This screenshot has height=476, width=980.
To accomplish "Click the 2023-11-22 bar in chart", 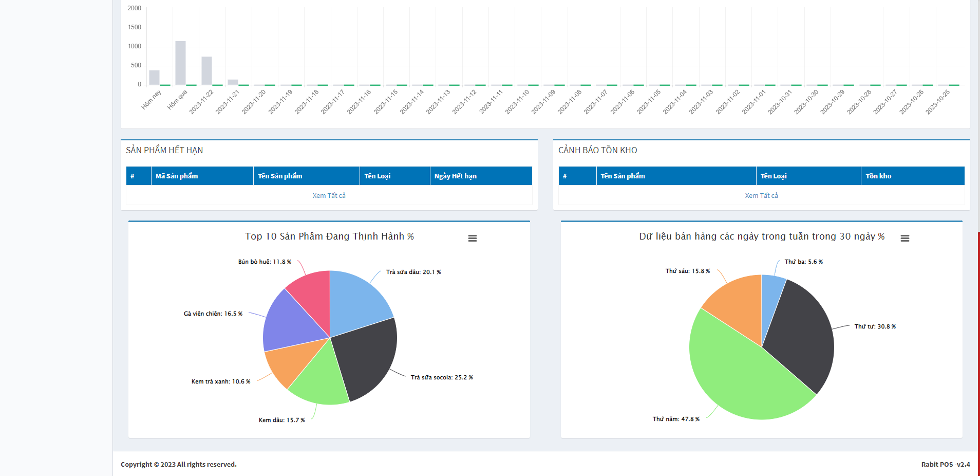I will (206, 70).
